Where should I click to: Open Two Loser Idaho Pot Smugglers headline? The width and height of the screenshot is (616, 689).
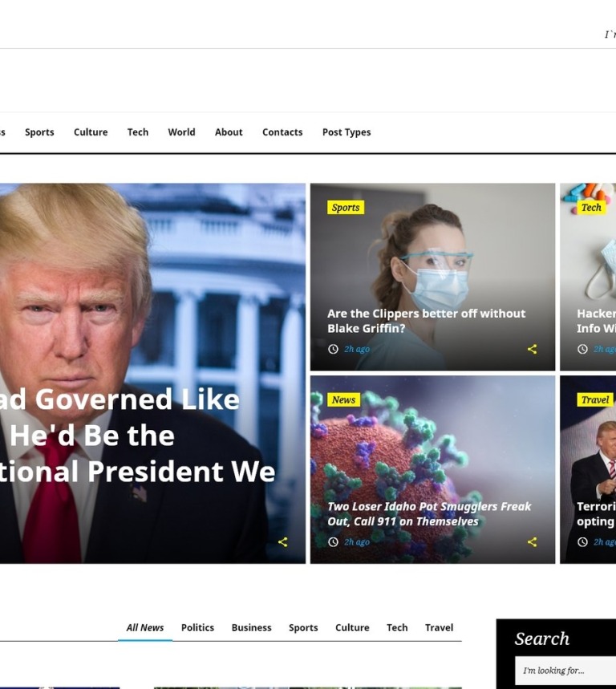(x=429, y=513)
